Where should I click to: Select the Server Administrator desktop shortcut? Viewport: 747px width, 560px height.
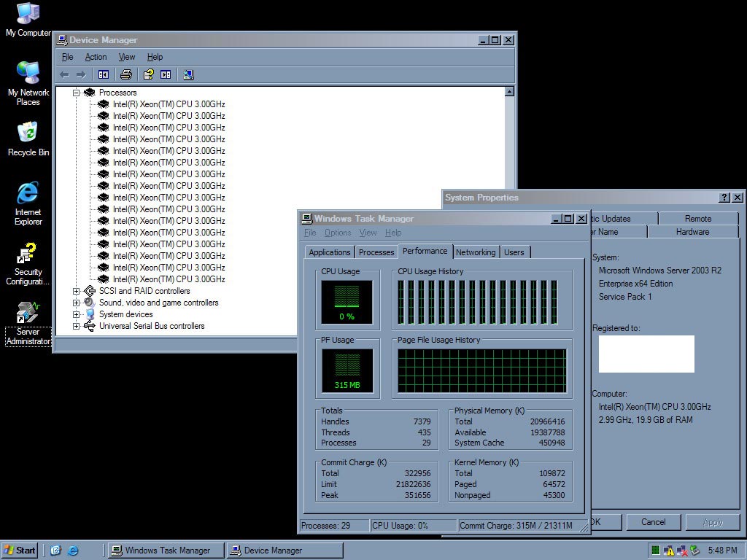[28, 323]
